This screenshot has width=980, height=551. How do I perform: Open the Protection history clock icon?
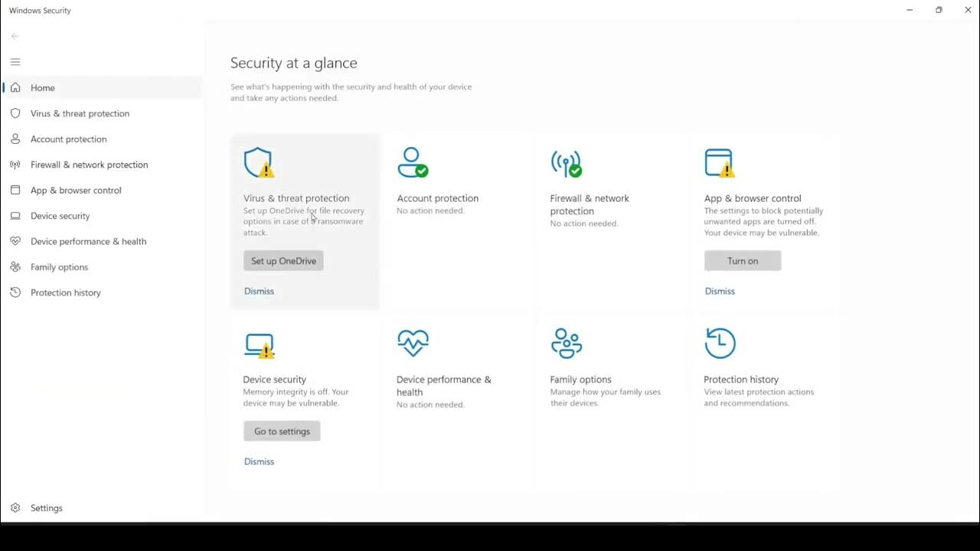point(720,343)
